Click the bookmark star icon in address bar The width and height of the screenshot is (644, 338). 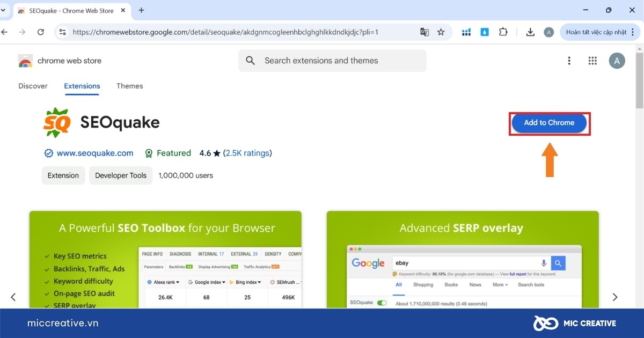coord(441,32)
